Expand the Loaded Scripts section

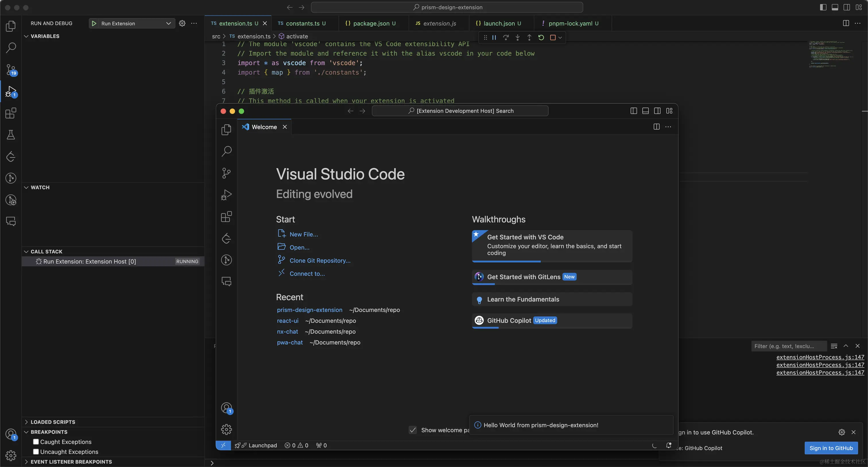click(53, 422)
